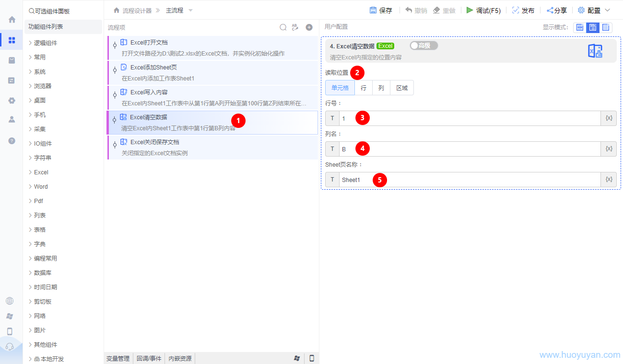This screenshot has width=623, height=364.
Task: Click variable {x} button for 行号
Action: tap(609, 118)
